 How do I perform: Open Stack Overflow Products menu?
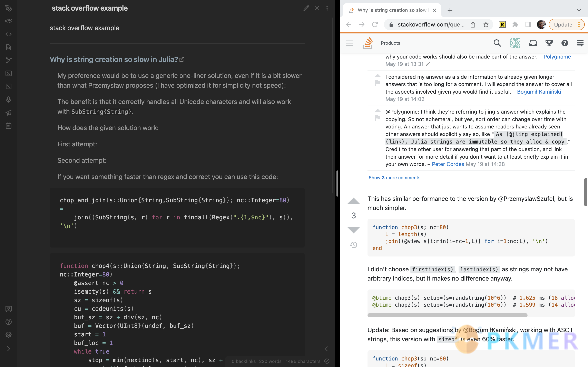[x=390, y=43]
